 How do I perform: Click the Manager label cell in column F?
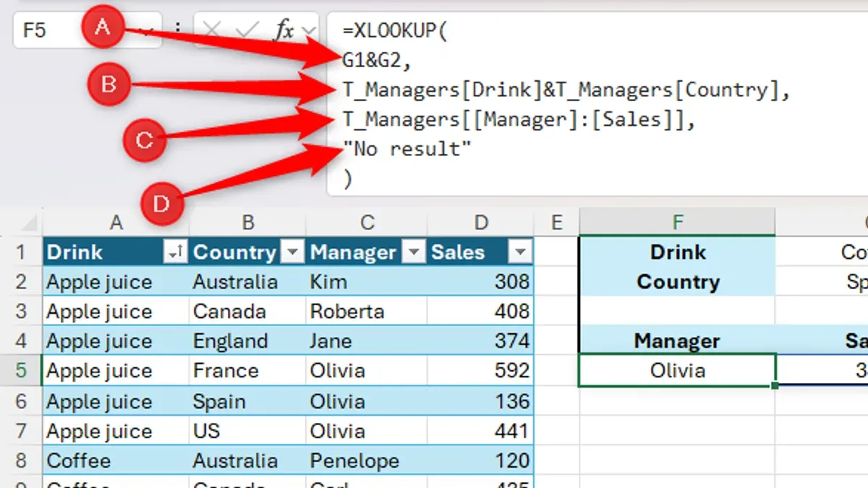point(677,341)
